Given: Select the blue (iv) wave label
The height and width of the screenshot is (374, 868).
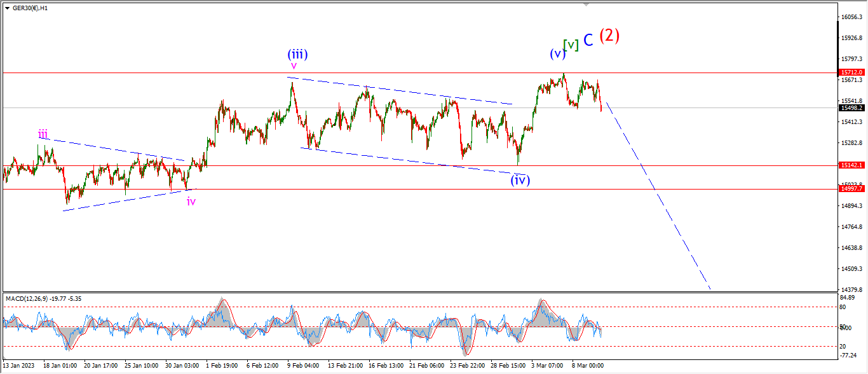Looking at the screenshot, I should (520, 180).
